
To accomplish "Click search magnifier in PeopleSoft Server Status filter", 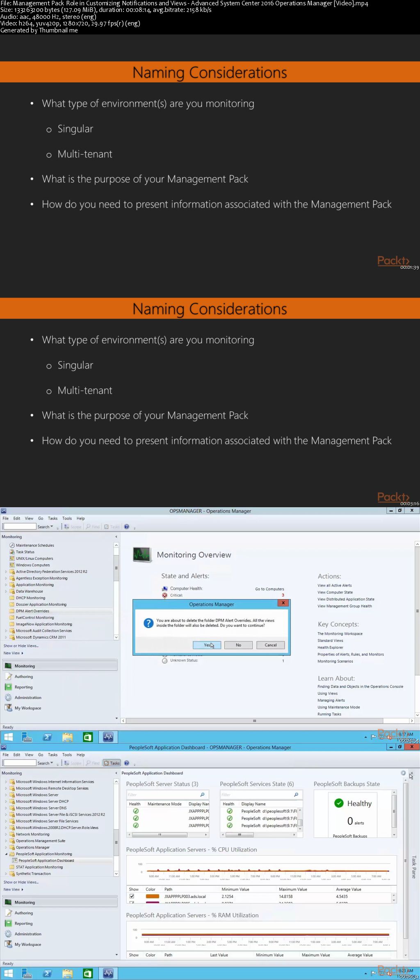I will pos(202,795).
